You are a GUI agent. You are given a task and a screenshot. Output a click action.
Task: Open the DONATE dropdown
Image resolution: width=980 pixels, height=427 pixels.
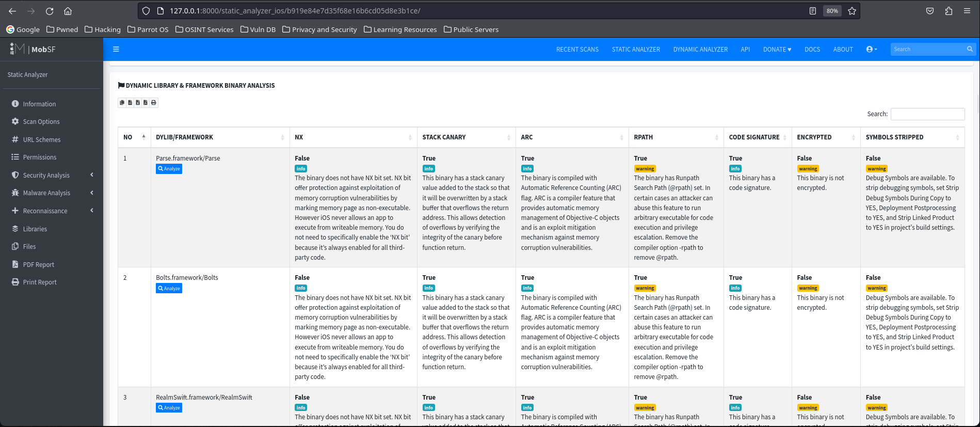[777, 50]
